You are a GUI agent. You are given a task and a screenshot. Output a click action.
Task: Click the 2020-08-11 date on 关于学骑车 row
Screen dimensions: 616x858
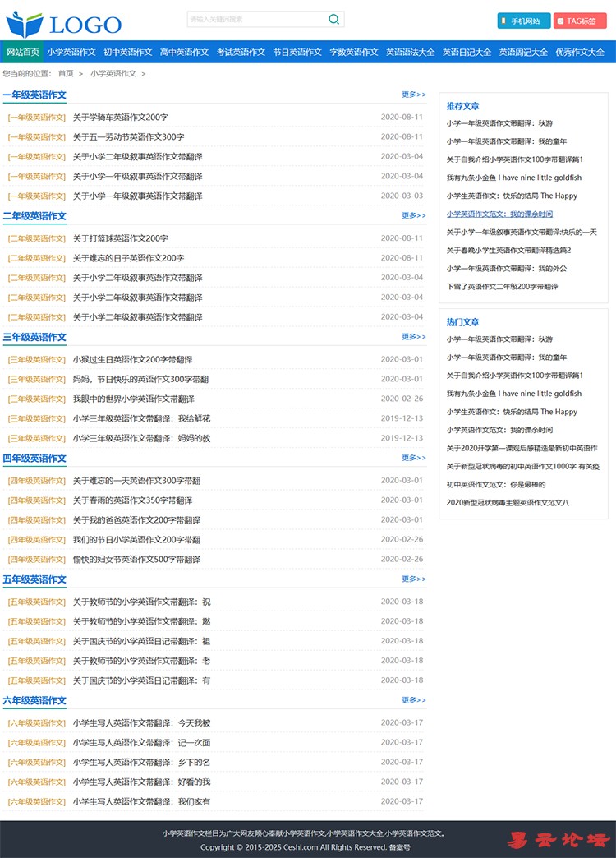tap(402, 117)
